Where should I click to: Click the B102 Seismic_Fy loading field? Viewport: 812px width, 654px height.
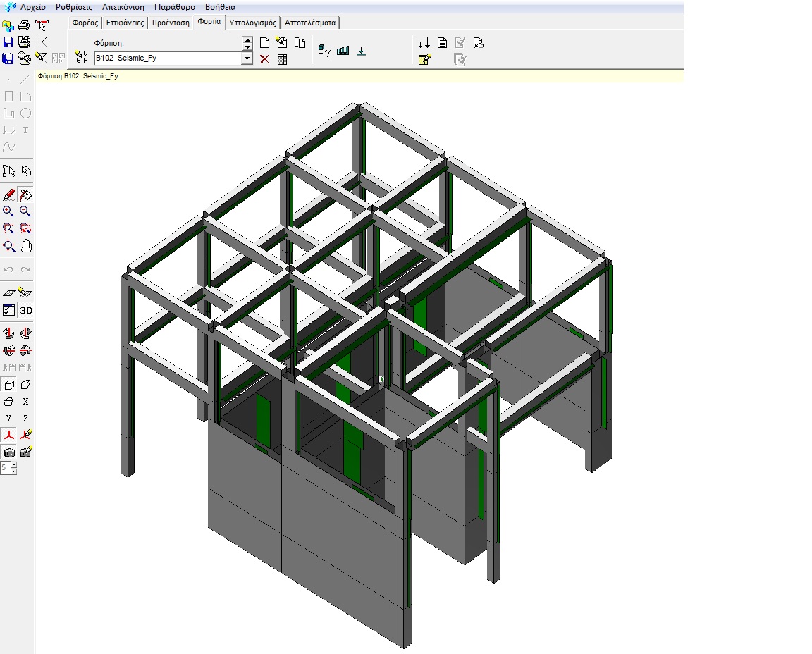[x=166, y=58]
